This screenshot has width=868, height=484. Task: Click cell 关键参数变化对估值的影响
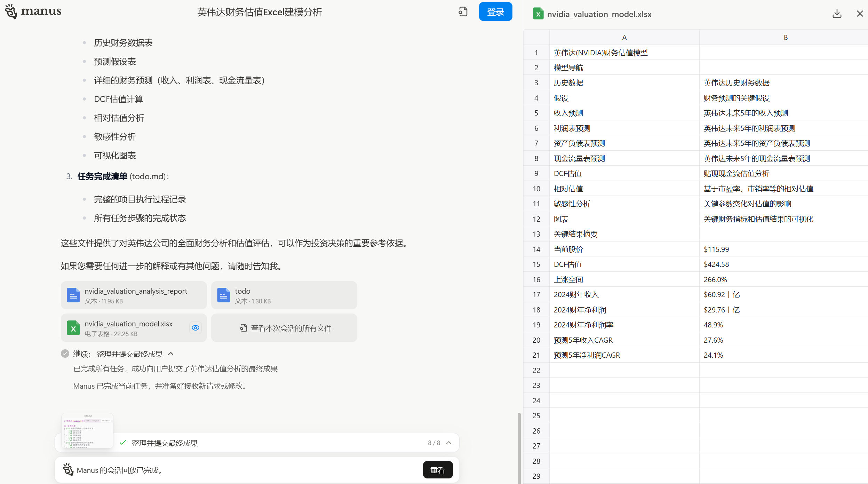(x=784, y=204)
